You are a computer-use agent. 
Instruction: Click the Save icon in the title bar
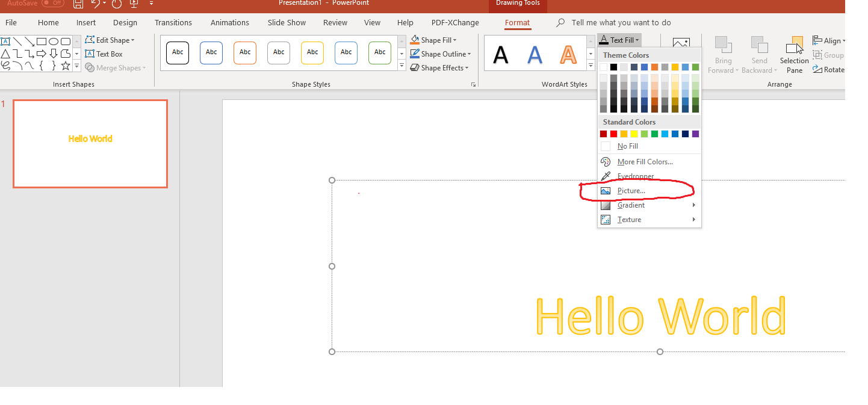click(x=78, y=4)
